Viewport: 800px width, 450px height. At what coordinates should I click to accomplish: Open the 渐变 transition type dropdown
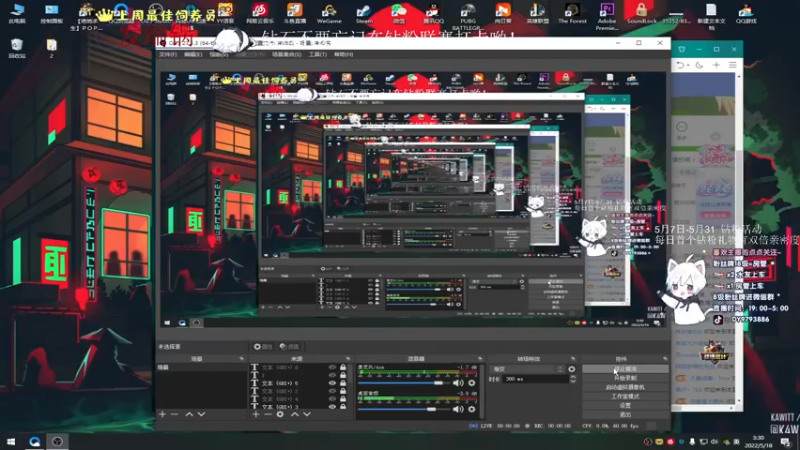[x=527, y=369]
